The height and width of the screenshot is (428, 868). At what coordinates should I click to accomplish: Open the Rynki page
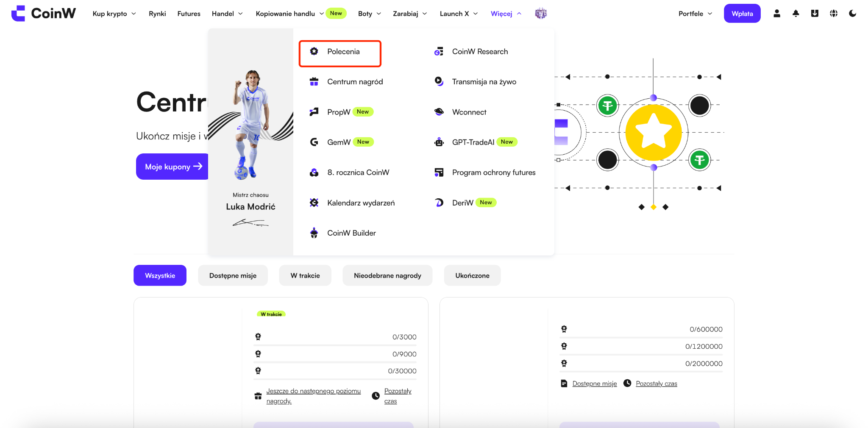[157, 14]
